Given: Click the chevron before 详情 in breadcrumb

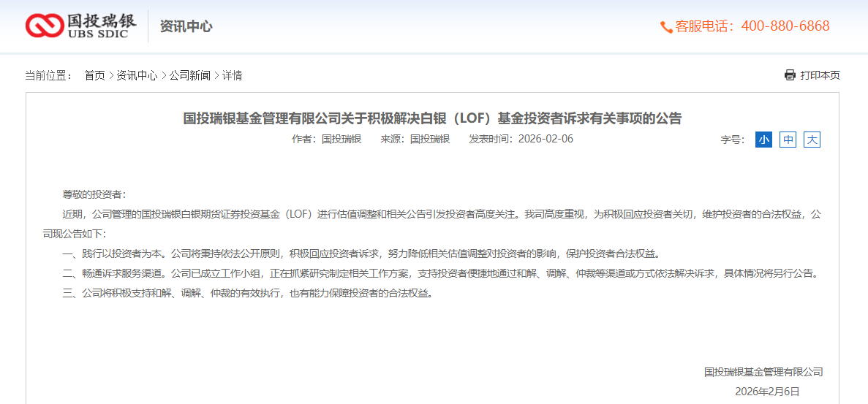Looking at the screenshot, I should (216, 75).
